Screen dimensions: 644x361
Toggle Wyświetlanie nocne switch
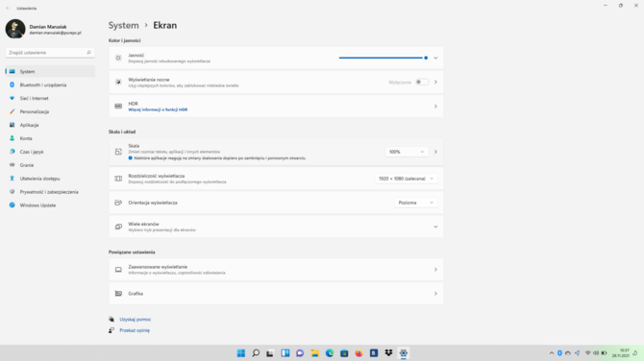(422, 82)
